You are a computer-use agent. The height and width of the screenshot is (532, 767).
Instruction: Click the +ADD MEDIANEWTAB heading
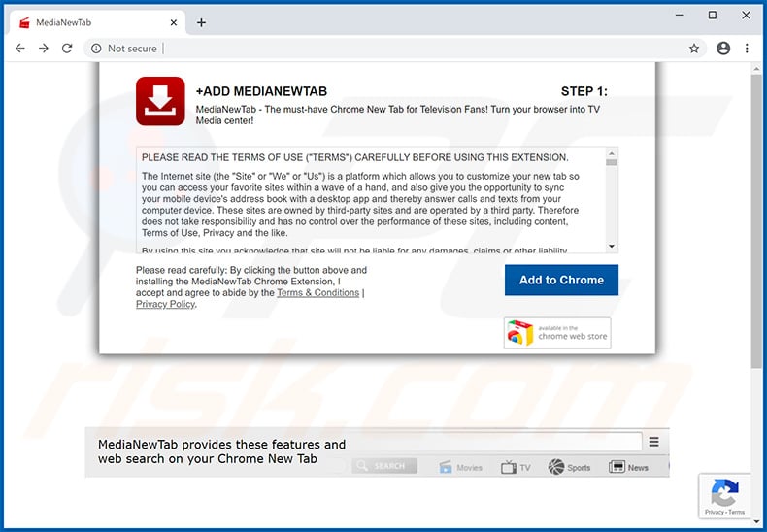pos(261,91)
